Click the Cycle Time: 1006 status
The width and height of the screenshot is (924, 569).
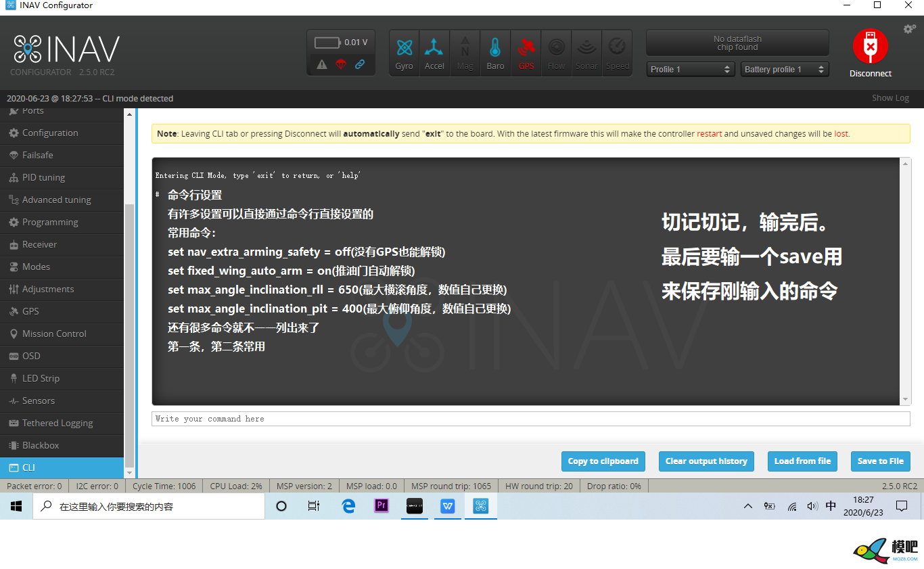(x=164, y=486)
